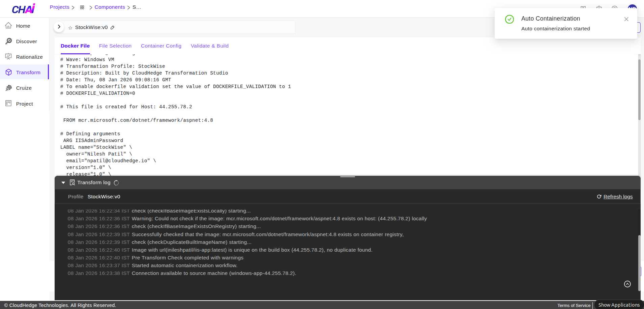Click the 'created for Host: 44.255.78.2' line

[126, 107]
